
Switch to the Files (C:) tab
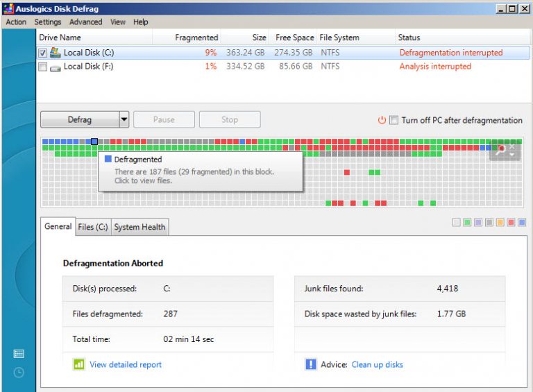pos(93,227)
